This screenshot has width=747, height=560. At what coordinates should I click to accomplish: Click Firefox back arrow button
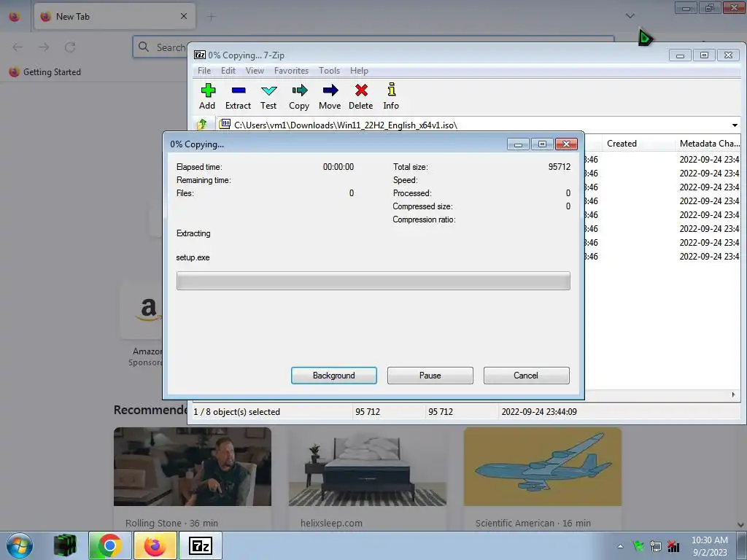pyautogui.click(x=18, y=47)
